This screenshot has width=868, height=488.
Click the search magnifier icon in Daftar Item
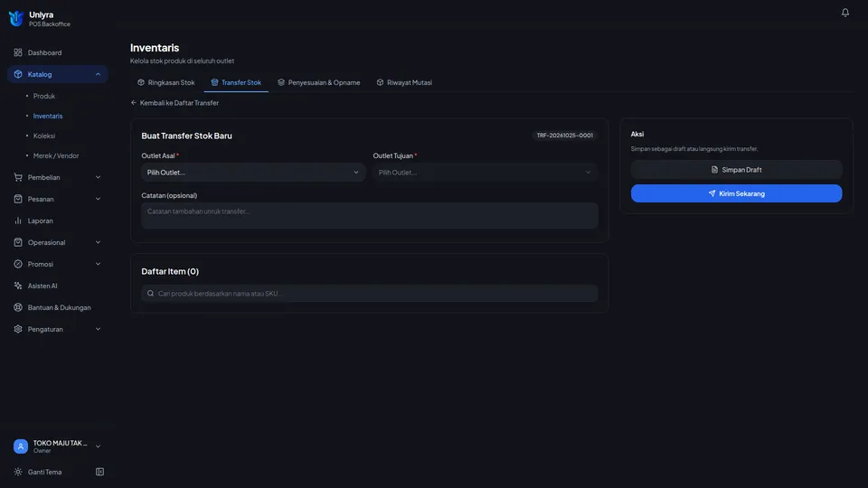click(x=151, y=293)
